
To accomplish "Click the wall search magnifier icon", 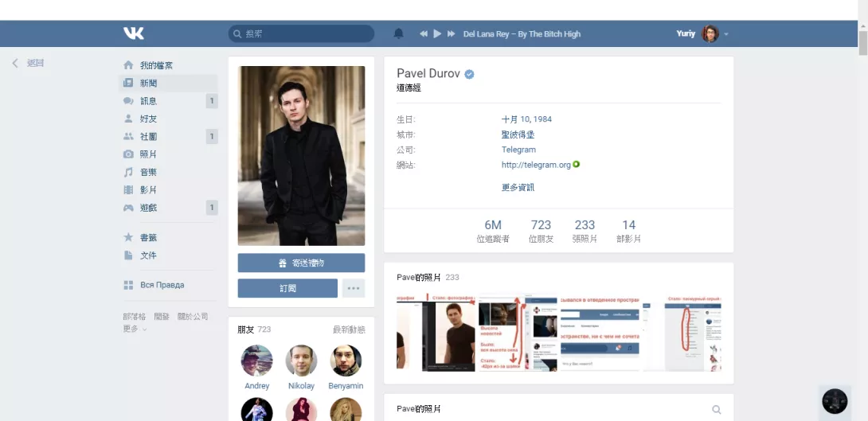I will [717, 409].
